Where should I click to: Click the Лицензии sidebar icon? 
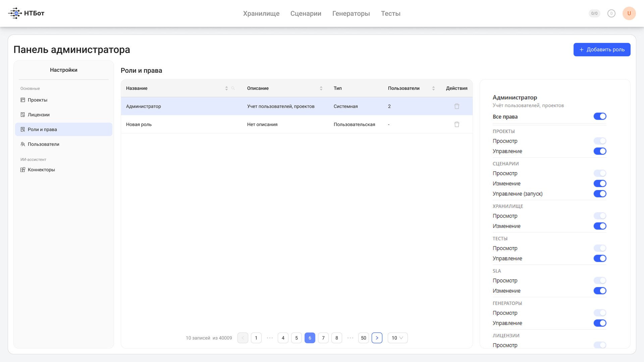[x=23, y=115]
